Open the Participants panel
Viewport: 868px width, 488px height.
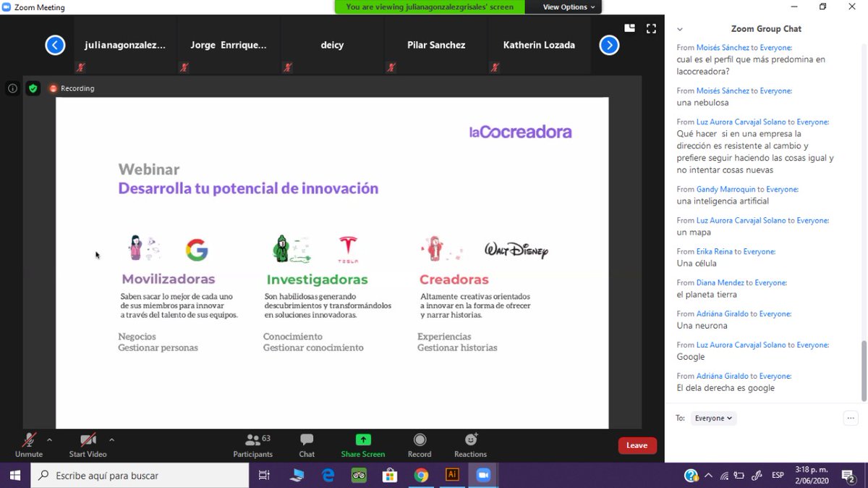coord(252,445)
